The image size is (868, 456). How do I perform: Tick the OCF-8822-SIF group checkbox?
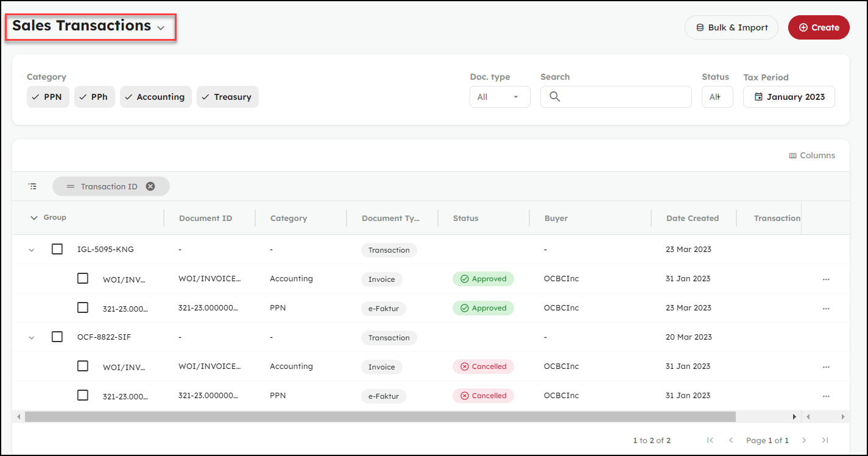click(x=57, y=337)
